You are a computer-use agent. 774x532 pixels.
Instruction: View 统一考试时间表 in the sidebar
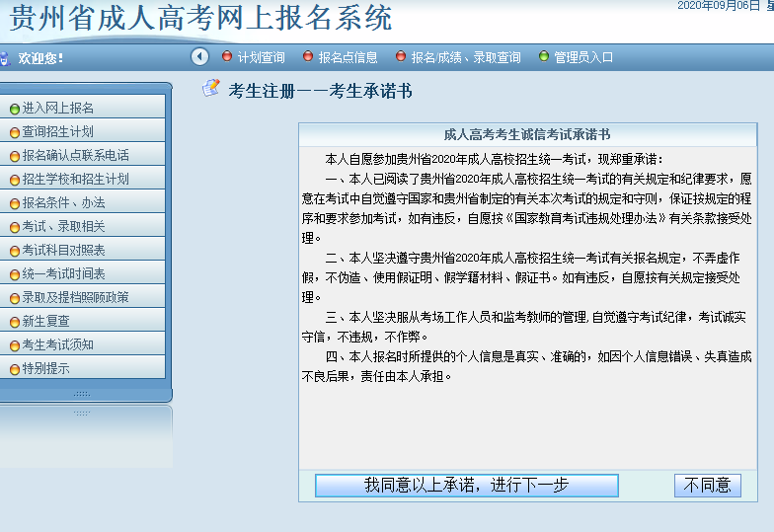pos(64,273)
